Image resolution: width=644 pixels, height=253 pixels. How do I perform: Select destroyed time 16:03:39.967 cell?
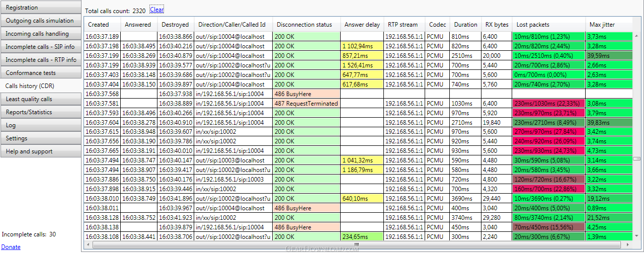point(176,208)
